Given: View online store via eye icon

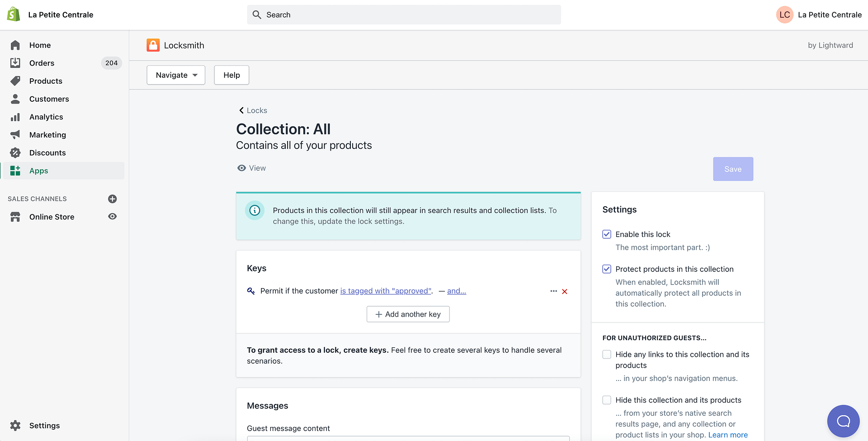Looking at the screenshot, I should (113, 217).
